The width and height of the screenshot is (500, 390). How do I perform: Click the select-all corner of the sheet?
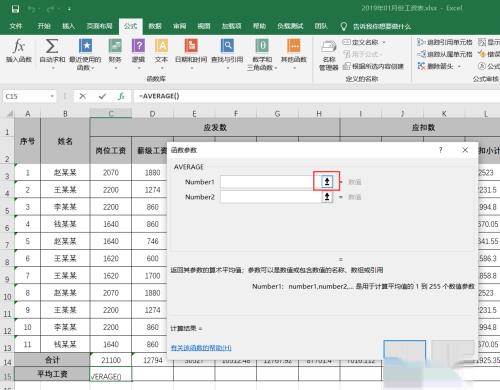(10, 114)
